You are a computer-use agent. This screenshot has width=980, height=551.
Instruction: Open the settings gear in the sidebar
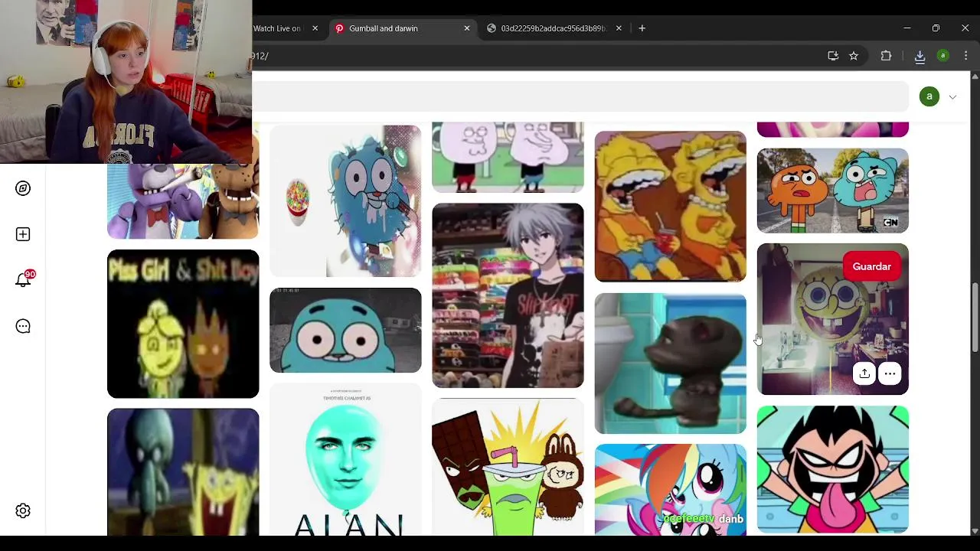tap(23, 510)
